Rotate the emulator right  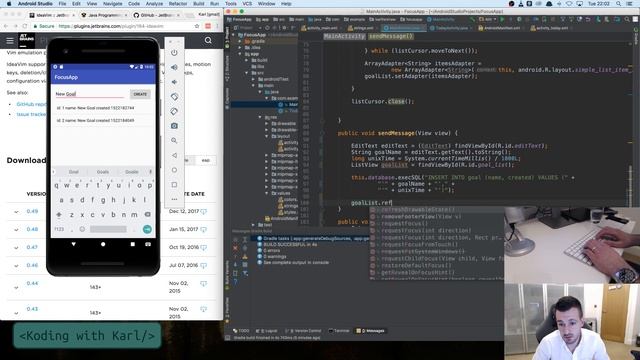pyautogui.click(x=174, y=111)
